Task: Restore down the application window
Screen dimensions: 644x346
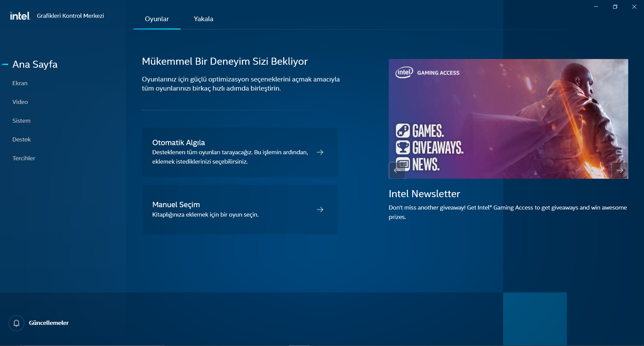Action: click(615, 7)
